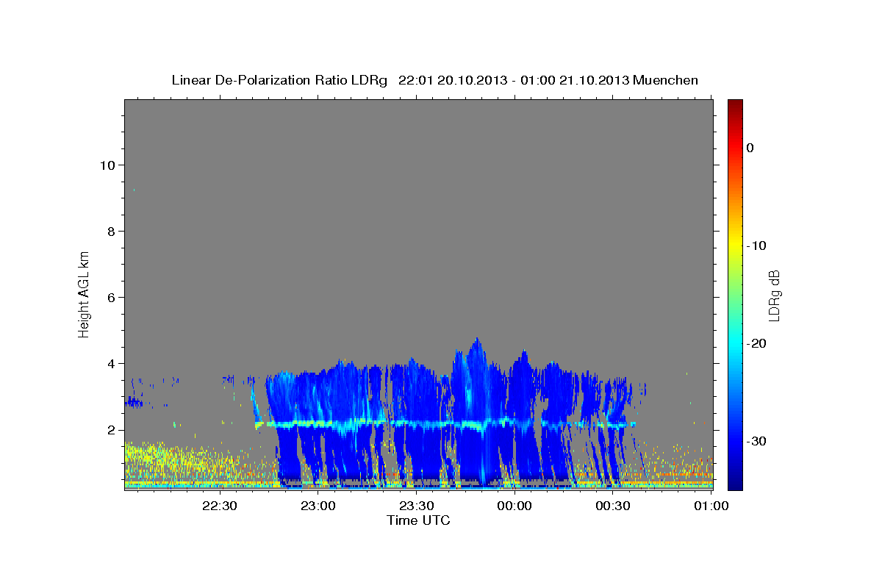Click the 'LDRg dB' colorbar title
This screenshot has height=588, width=882.
click(773, 295)
